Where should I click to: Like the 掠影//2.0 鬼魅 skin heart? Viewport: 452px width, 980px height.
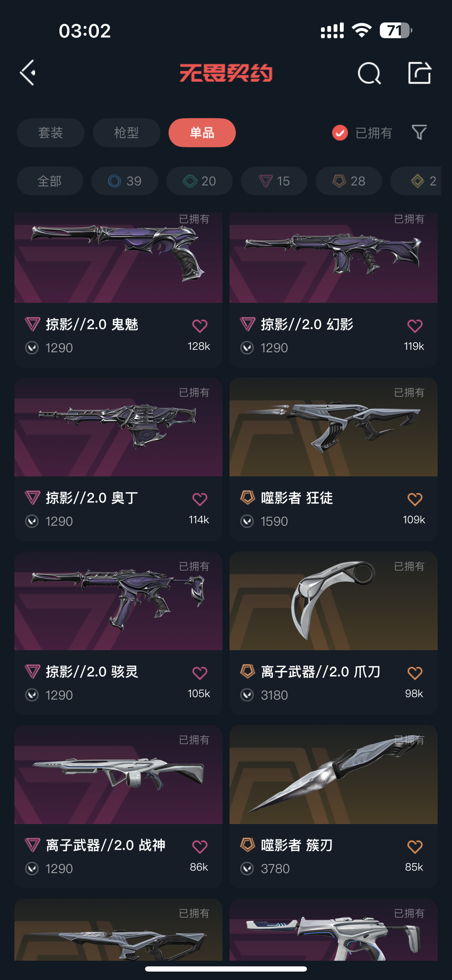click(200, 326)
